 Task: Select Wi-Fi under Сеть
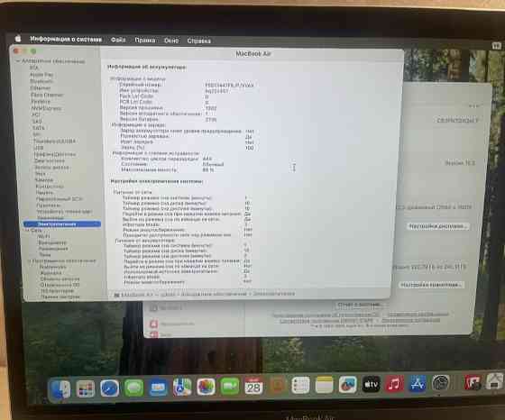[x=44, y=236]
